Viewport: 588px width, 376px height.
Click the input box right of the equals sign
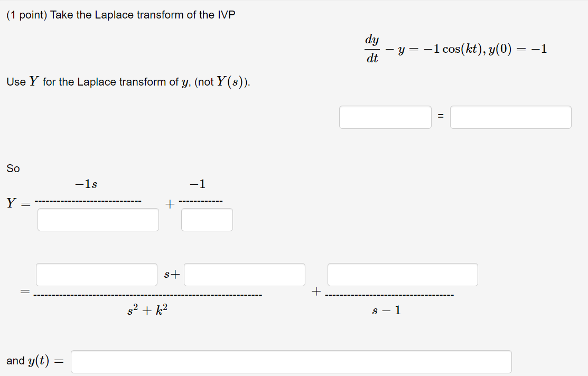tap(510, 117)
